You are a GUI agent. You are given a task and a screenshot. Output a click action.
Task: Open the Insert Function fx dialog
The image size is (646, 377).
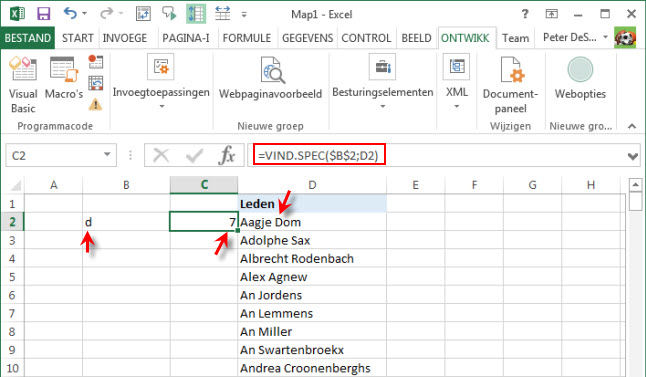click(x=227, y=156)
